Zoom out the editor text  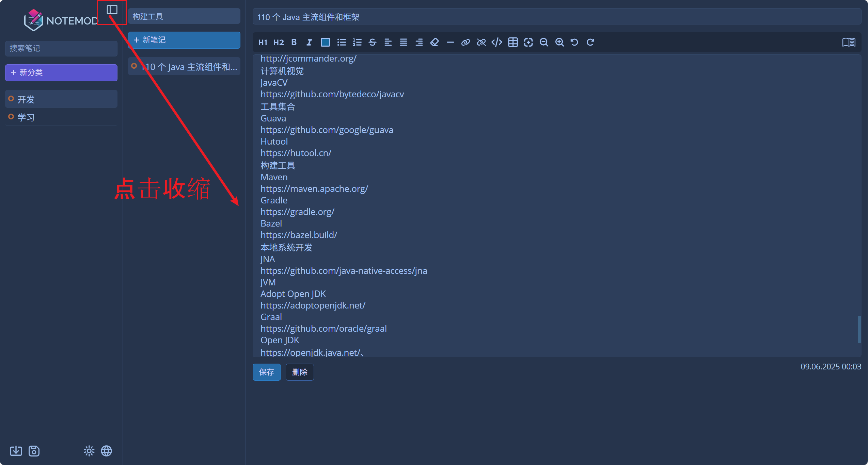pos(544,42)
